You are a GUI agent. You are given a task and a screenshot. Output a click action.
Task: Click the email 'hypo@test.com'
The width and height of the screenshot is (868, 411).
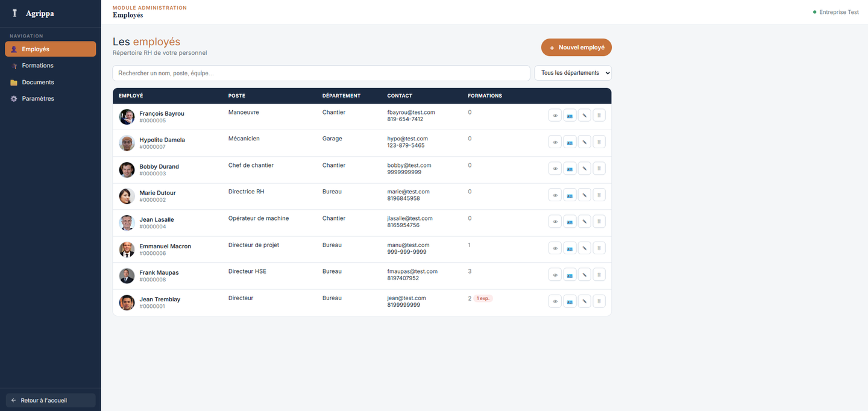[x=407, y=139]
